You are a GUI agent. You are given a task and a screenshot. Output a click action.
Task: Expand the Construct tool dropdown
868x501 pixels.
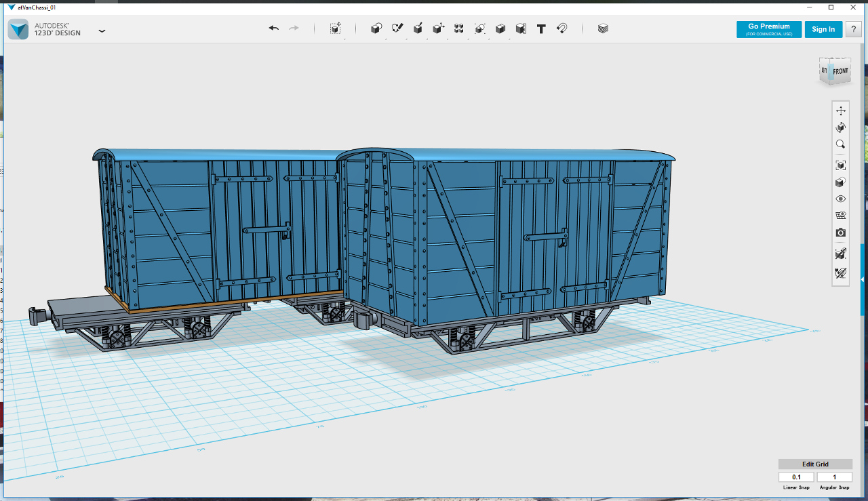tap(418, 28)
